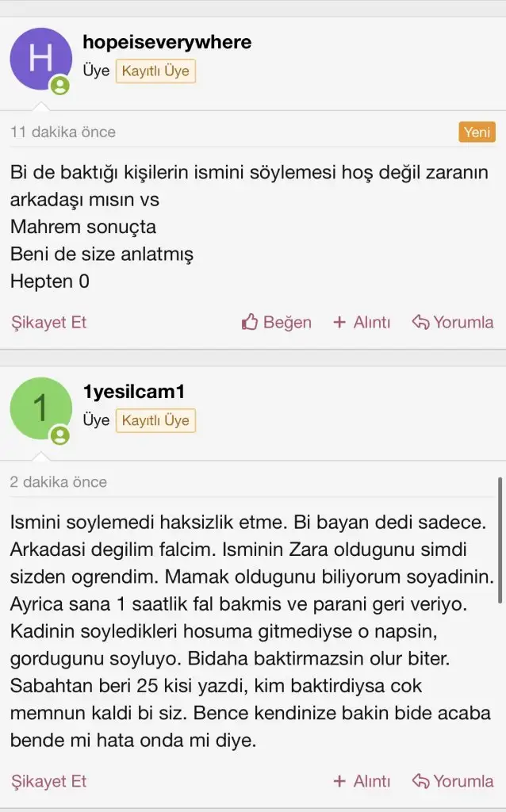Click the Kayıtlı Üye badge under hopeiseverywhere
This screenshot has height=812, width=506.
click(155, 71)
